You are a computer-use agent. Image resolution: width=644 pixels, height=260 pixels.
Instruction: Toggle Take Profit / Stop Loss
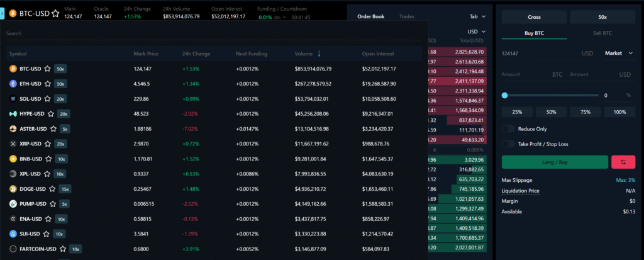click(x=508, y=144)
